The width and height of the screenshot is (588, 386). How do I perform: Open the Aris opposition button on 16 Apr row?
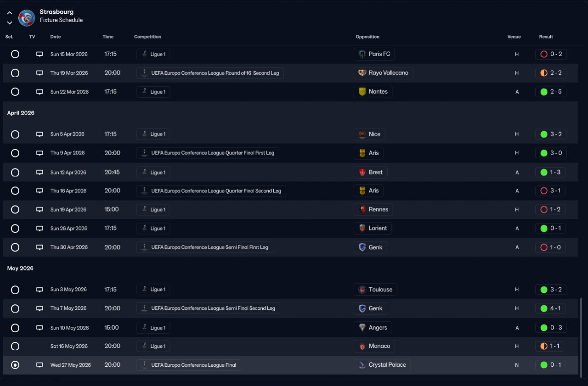(x=369, y=191)
